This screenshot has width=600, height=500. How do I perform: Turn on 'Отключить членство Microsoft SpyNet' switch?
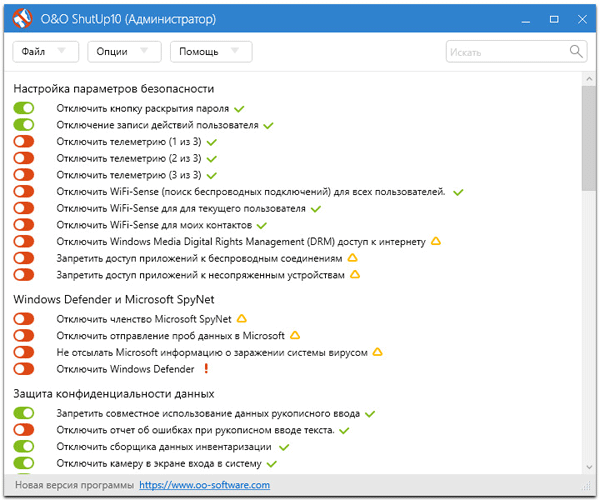[24, 319]
